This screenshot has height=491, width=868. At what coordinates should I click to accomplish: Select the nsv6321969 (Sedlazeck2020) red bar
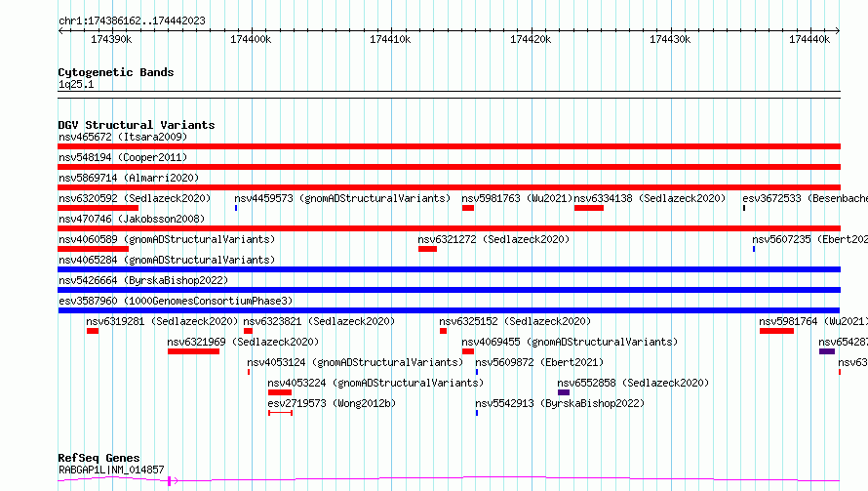[x=194, y=351]
